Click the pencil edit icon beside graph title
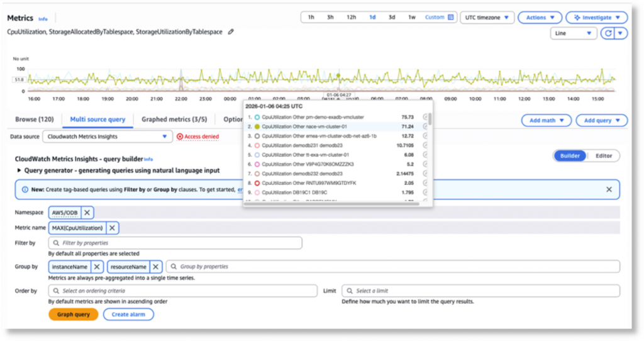Viewport: 644px width, 341px height. click(231, 31)
